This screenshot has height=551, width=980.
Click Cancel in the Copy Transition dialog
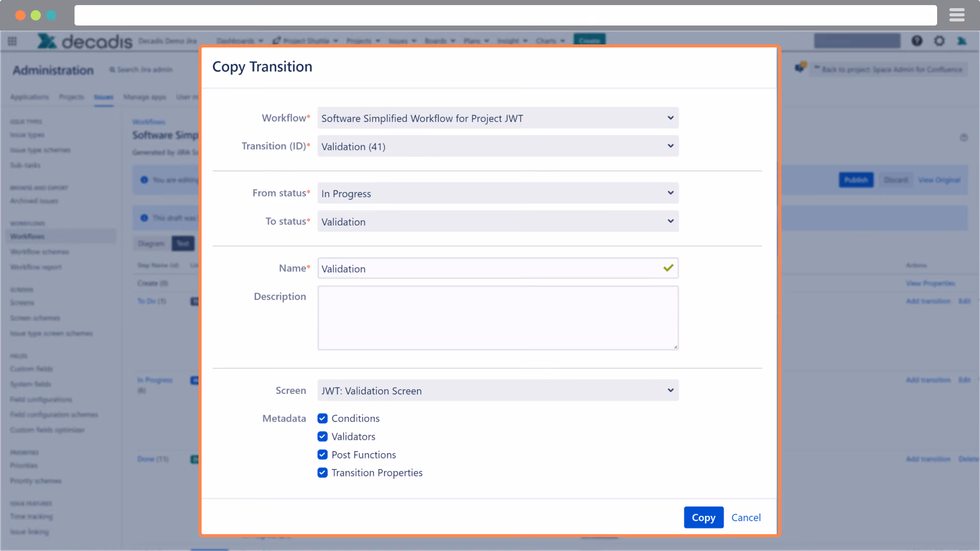pos(746,517)
